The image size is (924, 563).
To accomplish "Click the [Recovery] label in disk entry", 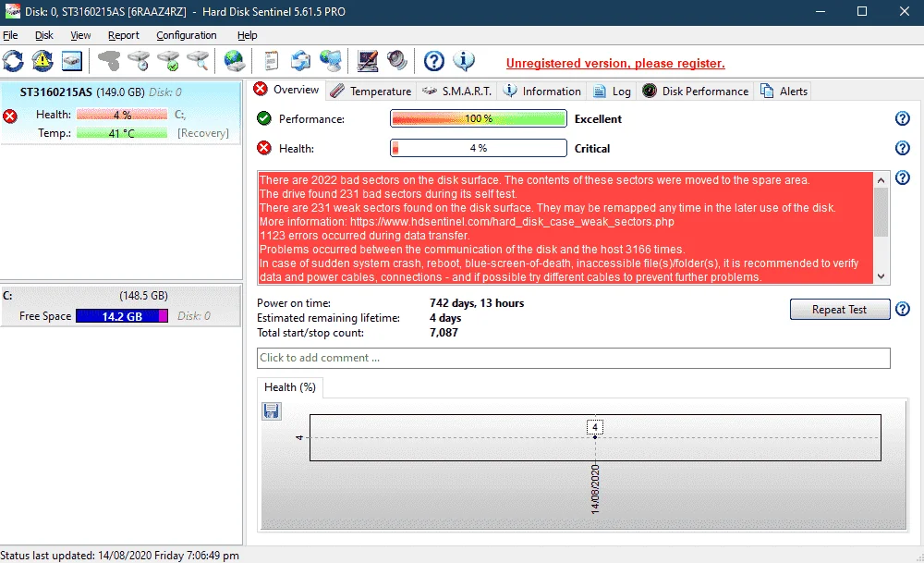I will (203, 133).
